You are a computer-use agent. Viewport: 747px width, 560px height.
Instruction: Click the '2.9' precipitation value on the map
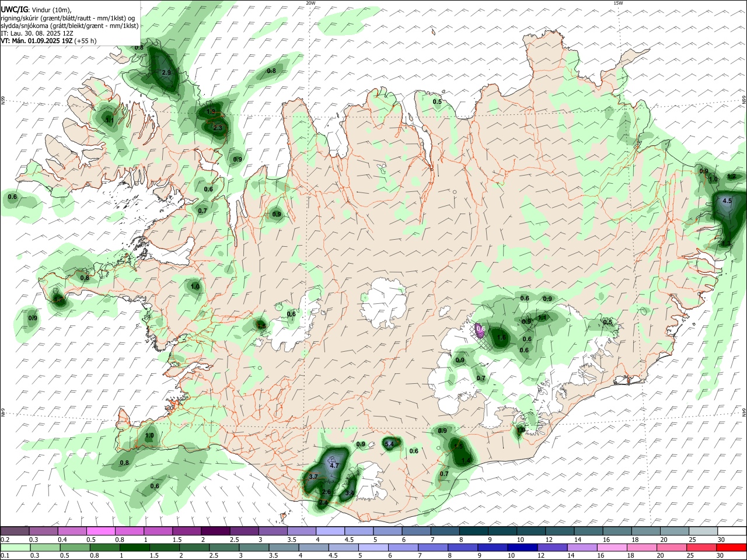(x=166, y=72)
